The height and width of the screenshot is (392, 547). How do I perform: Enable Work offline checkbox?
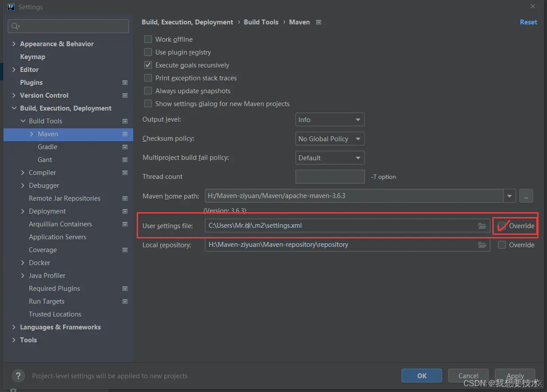pyautogui.click(x=148, y=40)
